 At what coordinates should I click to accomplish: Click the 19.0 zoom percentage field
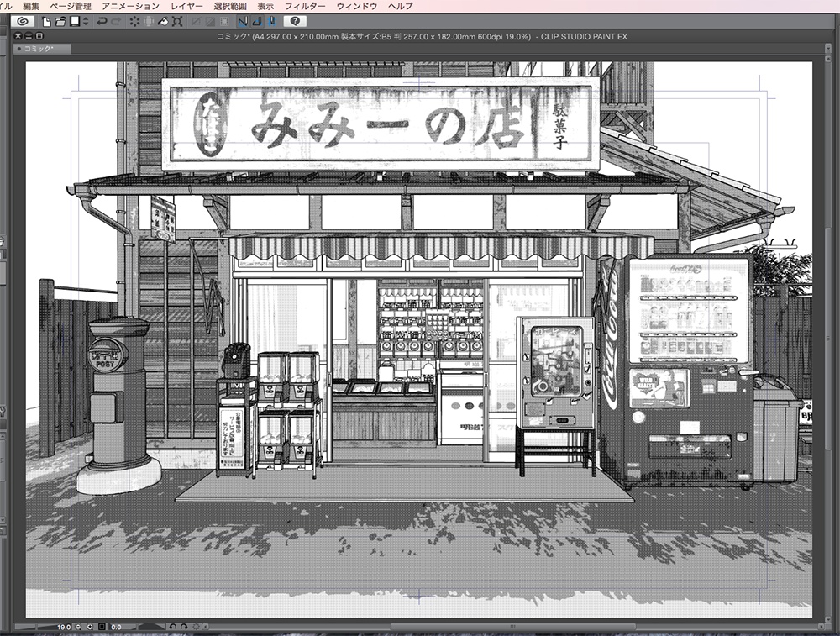click(x=64, y=628)
